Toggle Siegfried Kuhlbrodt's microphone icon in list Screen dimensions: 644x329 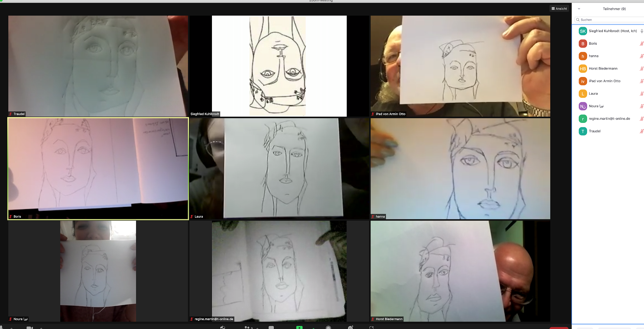[642, 31]
